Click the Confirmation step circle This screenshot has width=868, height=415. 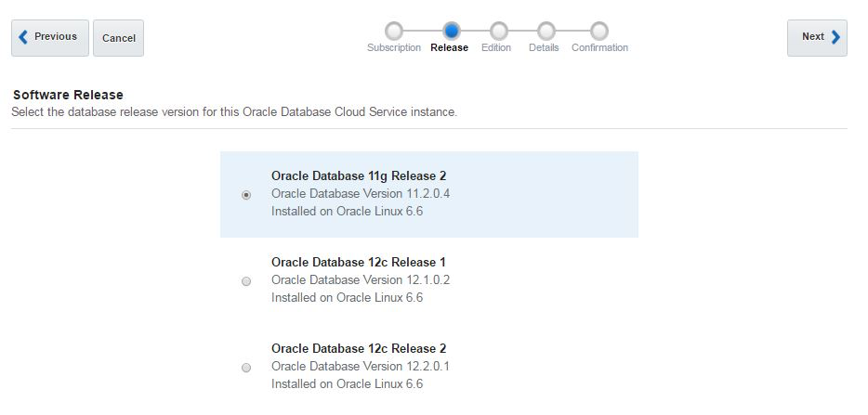coord(599,32)
